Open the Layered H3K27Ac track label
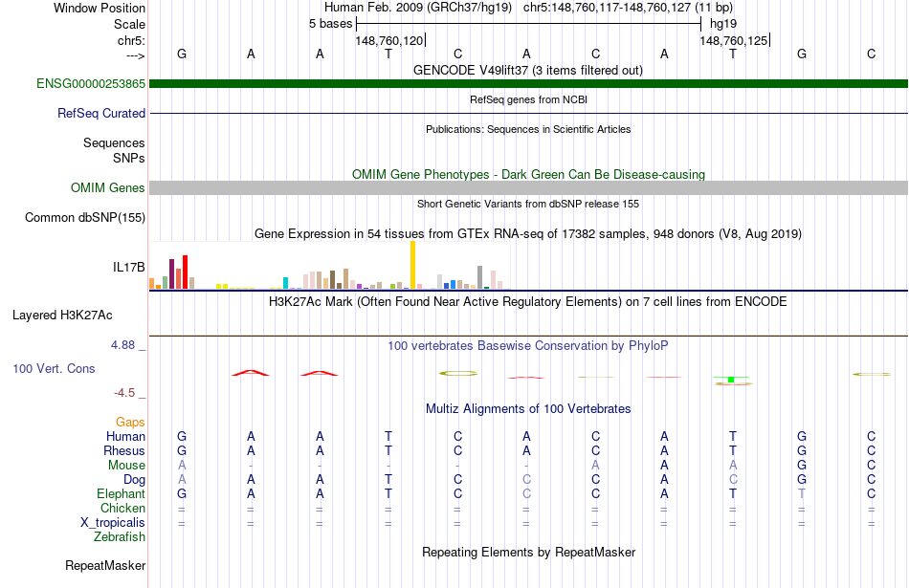 (x=62, y=316)
